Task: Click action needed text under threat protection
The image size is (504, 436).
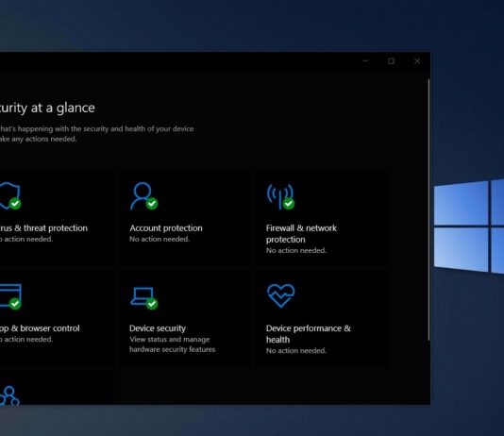Action: (x=26, y=239)
